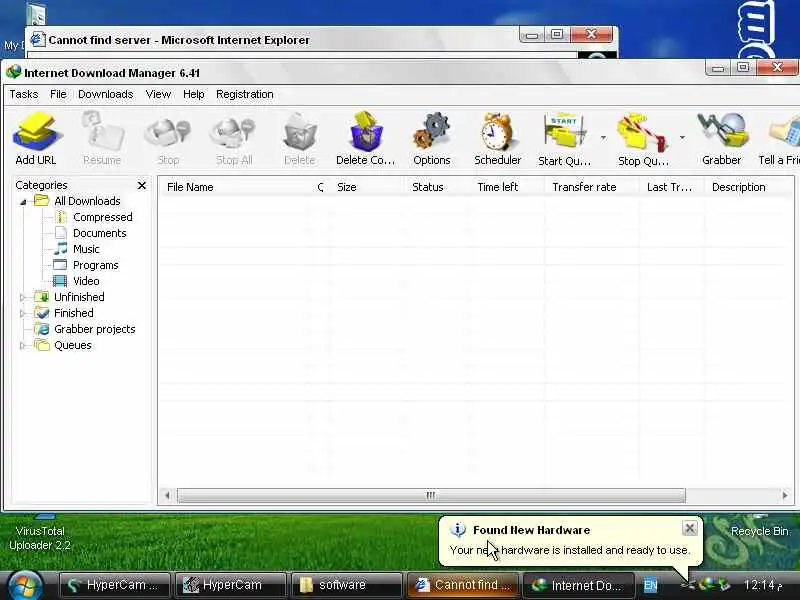The height and width of the screenshot is (600, 800).
Task: Switch to the software folder taskbar button
Action: [x=346, y=585]
